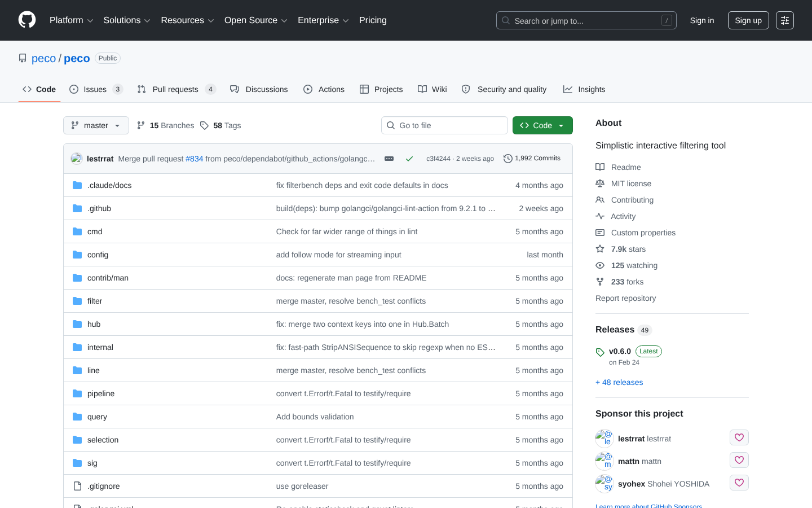This screenshot has height=508, width=812.
Task: Open the Pricing link
Action: pos(373,20)
